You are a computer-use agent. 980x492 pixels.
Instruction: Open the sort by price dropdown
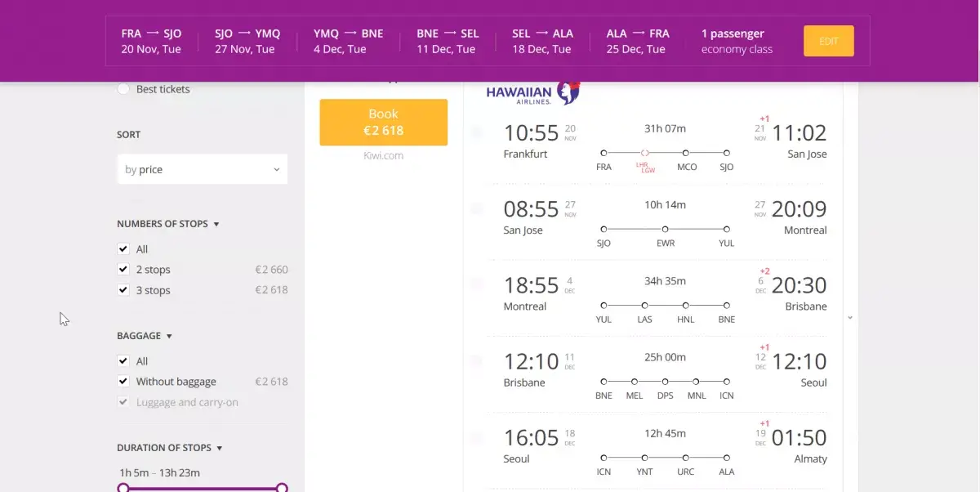click(203, 169)
